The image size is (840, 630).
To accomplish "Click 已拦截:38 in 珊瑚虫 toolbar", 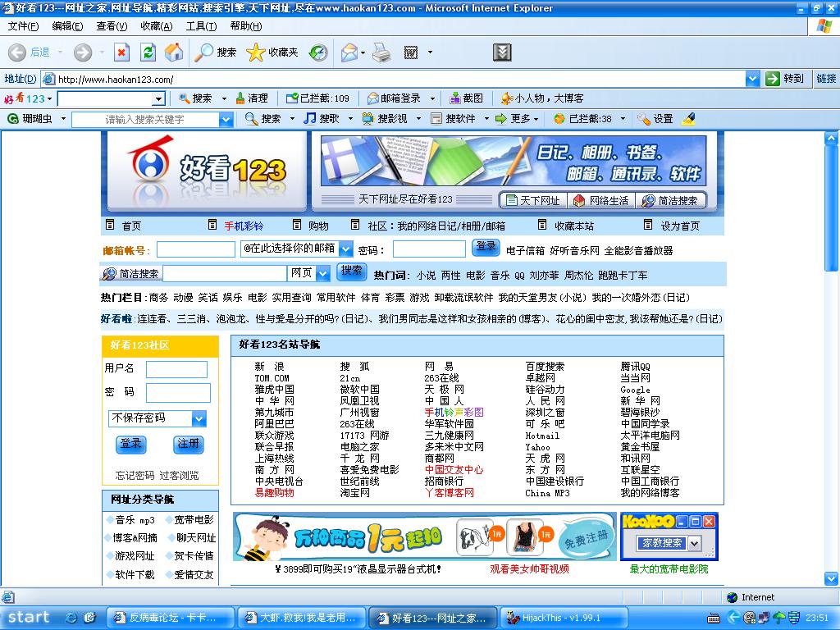I will pos(583,118).
